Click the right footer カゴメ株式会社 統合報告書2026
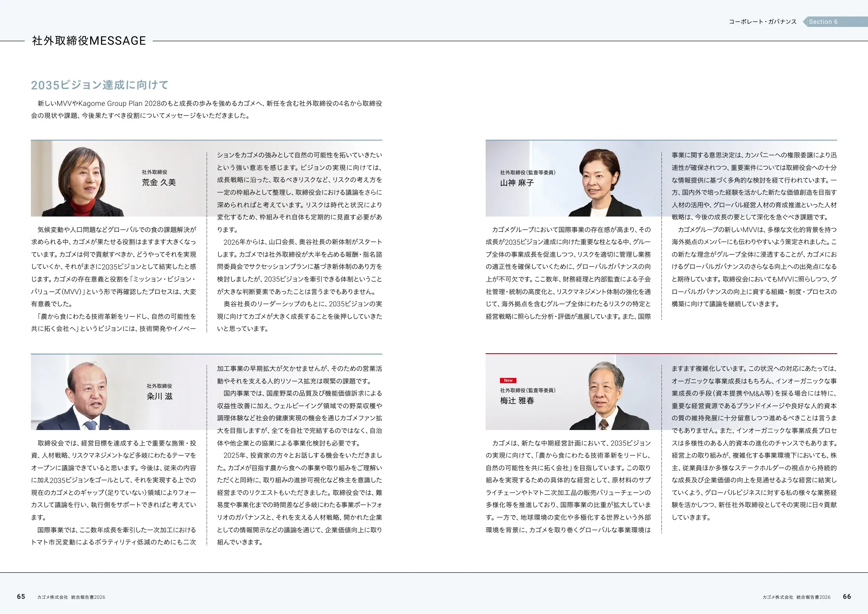The image size is (868, 614). point(796,597)
